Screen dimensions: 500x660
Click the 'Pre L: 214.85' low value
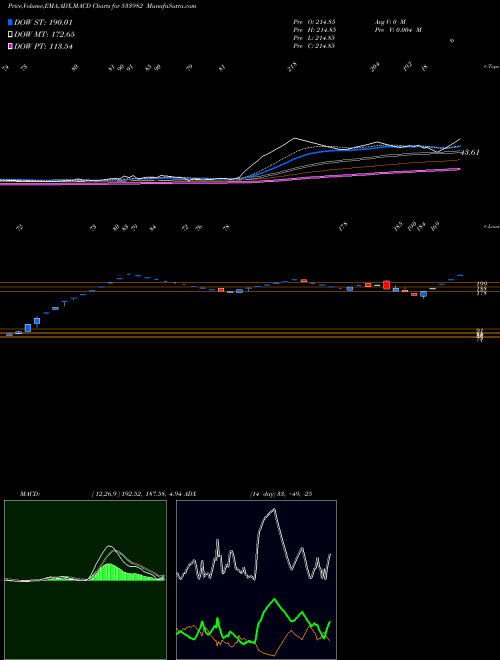[314, 38]
